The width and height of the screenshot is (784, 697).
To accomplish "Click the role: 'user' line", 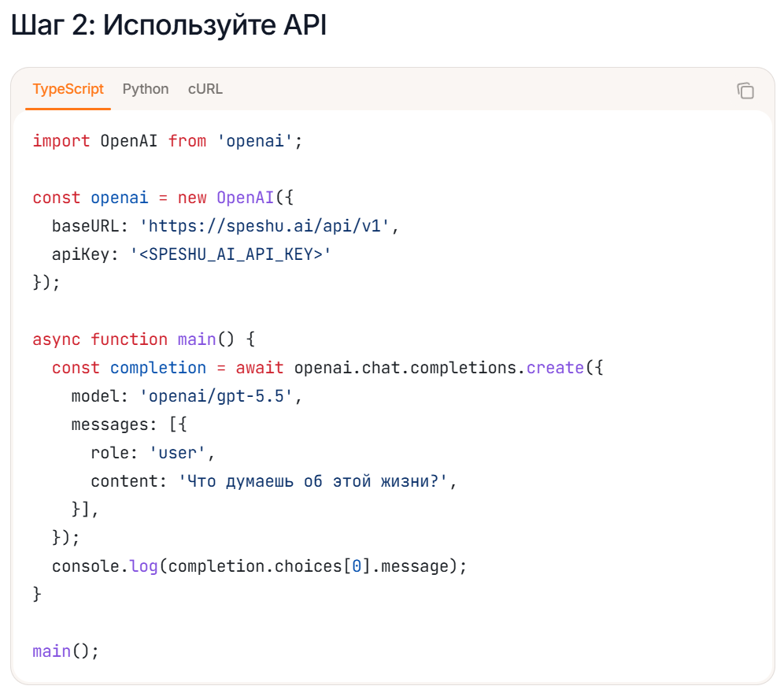I will (x=153, y=453).
